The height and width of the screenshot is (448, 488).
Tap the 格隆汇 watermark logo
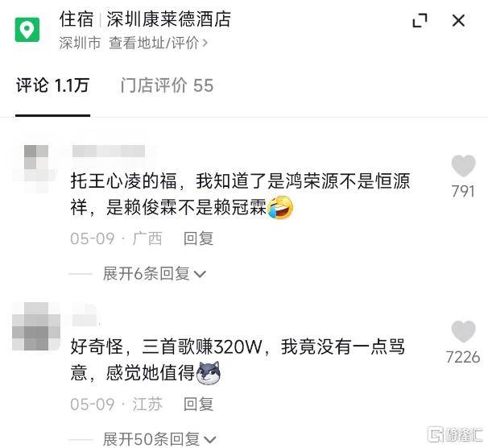455,434
